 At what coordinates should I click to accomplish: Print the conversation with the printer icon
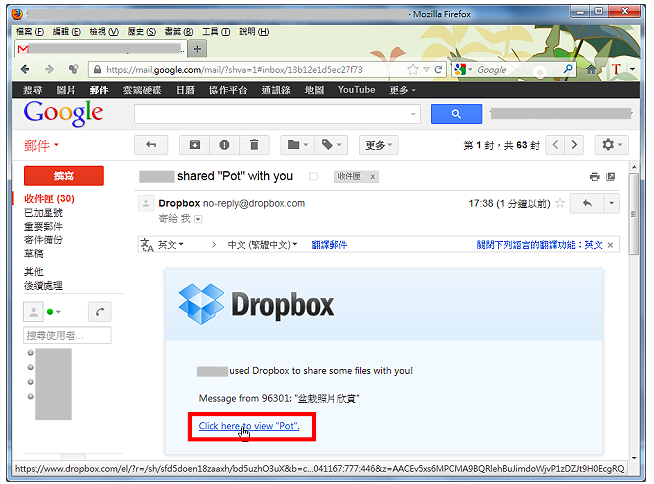[594, 177]
